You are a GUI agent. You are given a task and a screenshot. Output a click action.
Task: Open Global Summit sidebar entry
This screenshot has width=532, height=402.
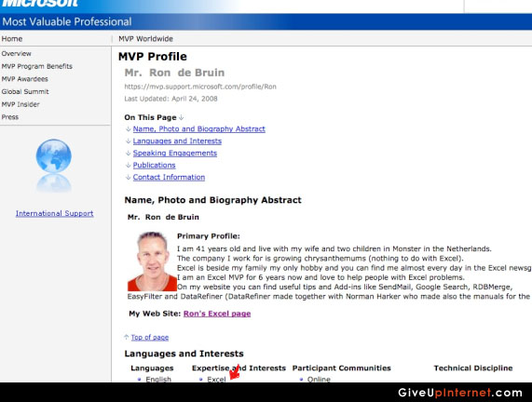click(x=25, y=91)
